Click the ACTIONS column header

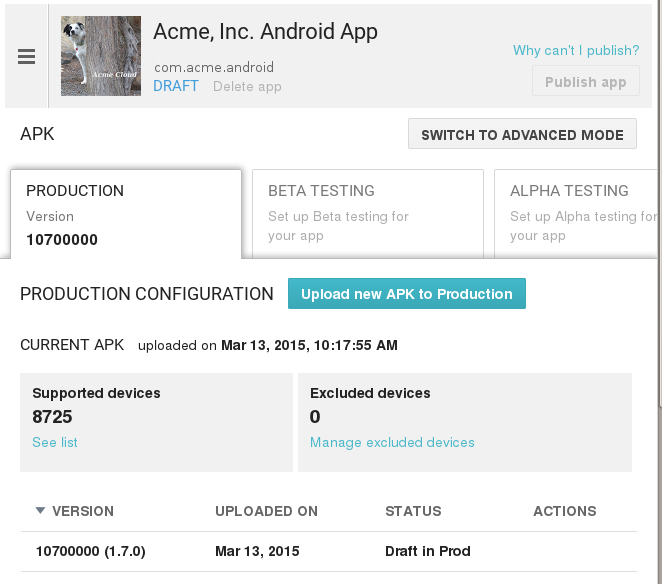[x=564, y=511]
